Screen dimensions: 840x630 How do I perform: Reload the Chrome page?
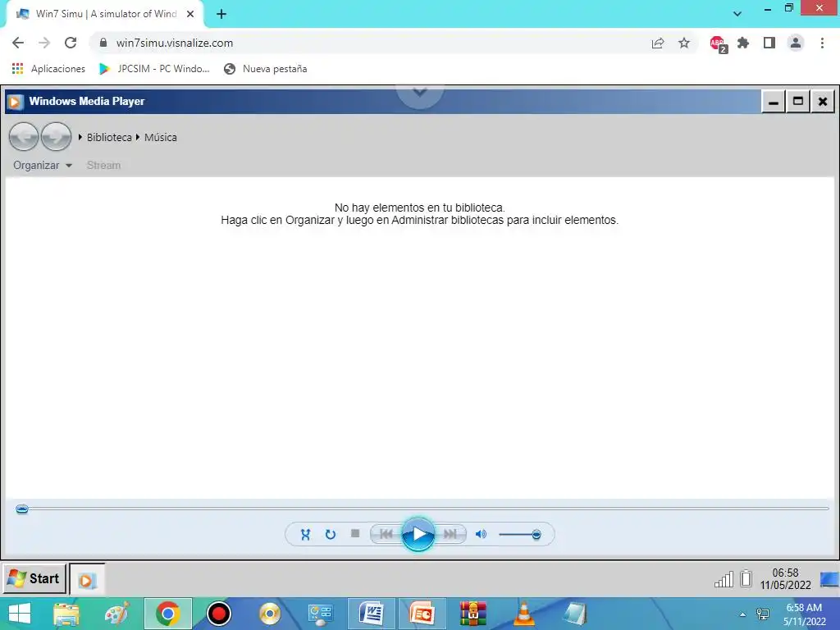click(71, 43)
